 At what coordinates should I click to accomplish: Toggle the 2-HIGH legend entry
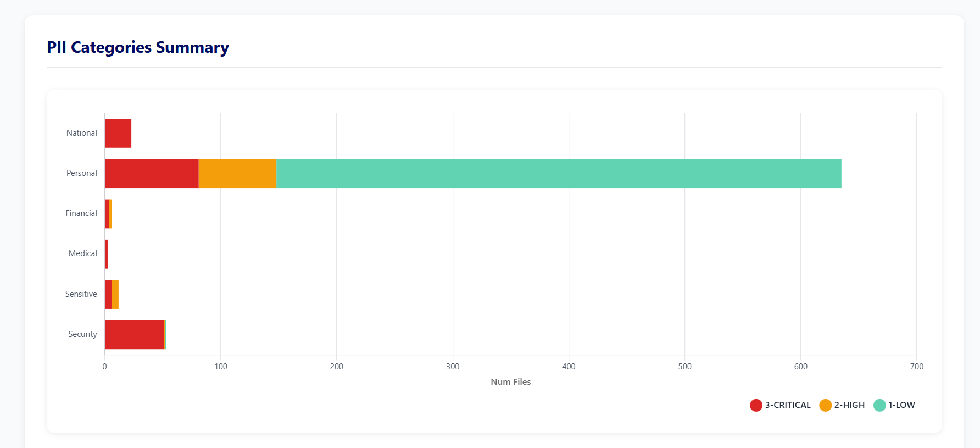pyautogui.click(x=842, y=405)
